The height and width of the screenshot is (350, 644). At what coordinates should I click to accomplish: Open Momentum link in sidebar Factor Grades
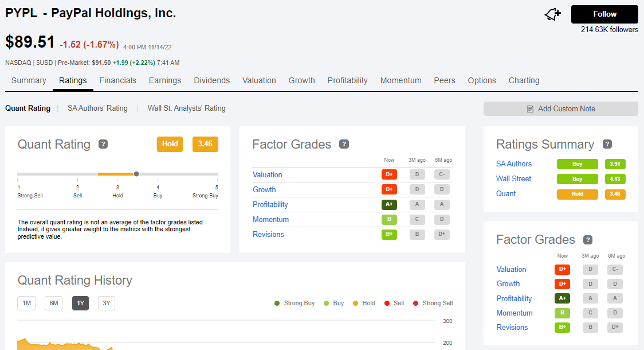(515, 313)
